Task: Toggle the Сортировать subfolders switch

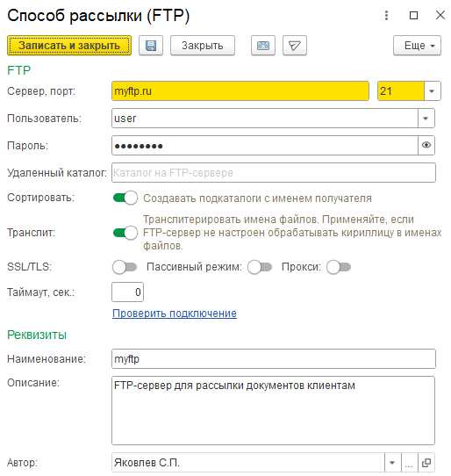Action: [125, 198]
